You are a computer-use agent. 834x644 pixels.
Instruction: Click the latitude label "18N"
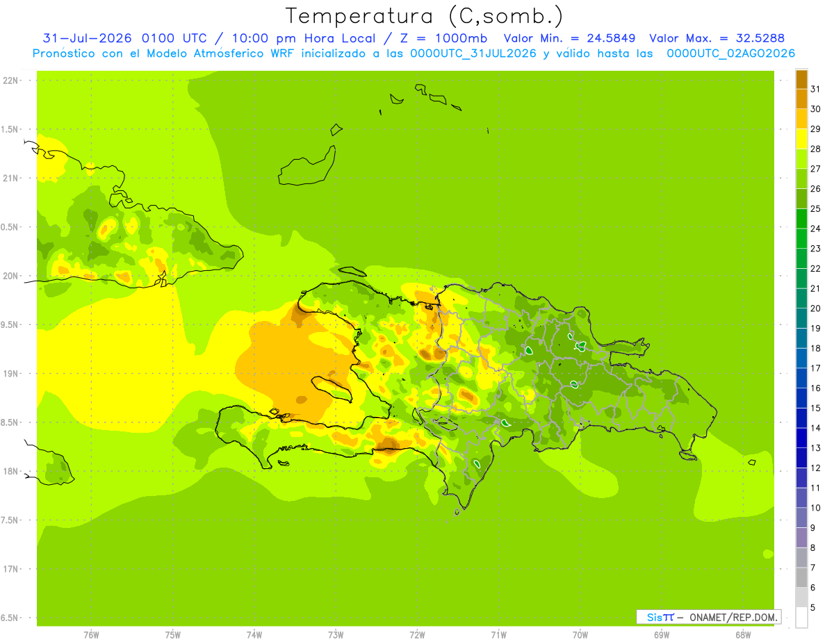[11, 472]
